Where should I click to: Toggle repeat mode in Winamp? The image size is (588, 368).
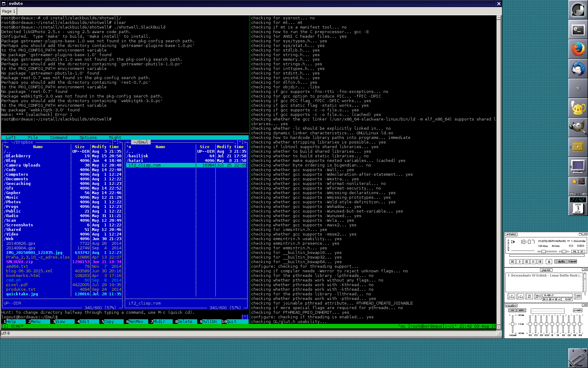(x=572, y=262)
